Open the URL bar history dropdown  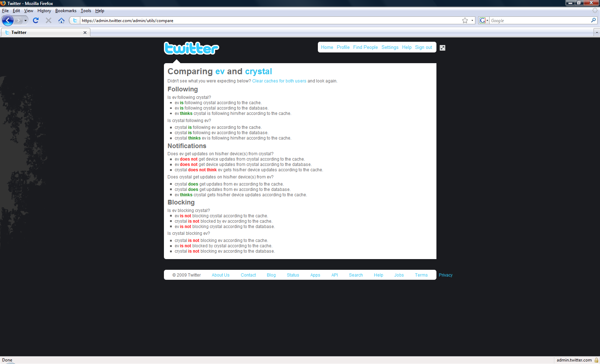pos(472,20)
